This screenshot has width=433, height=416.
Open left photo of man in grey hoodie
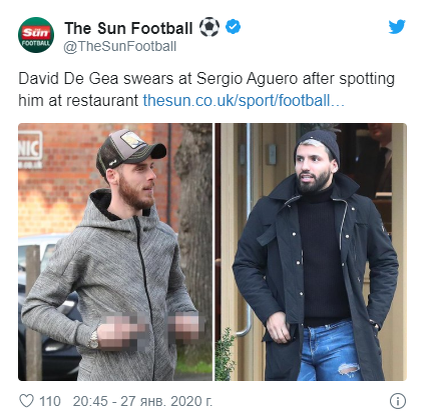[x=115, y=252]
